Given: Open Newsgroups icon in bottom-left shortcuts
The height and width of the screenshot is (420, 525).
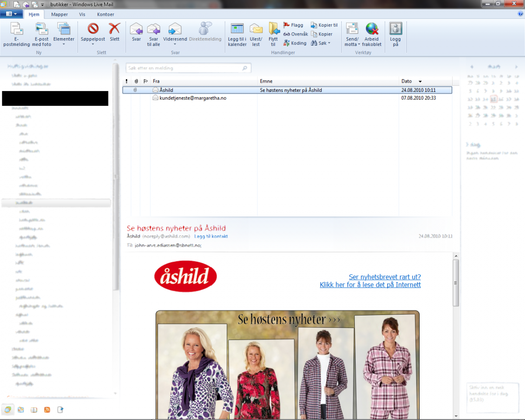Looking at the screenshot, I should click(60, 410).
